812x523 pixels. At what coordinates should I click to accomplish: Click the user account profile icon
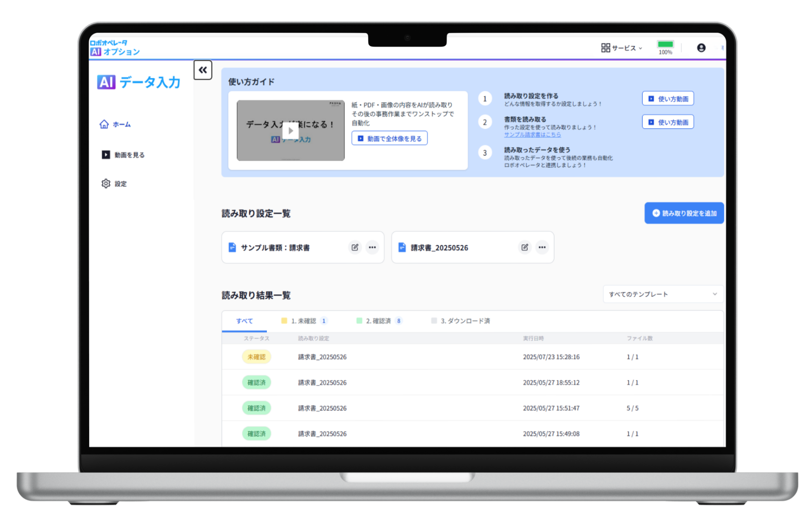point(701,48)
